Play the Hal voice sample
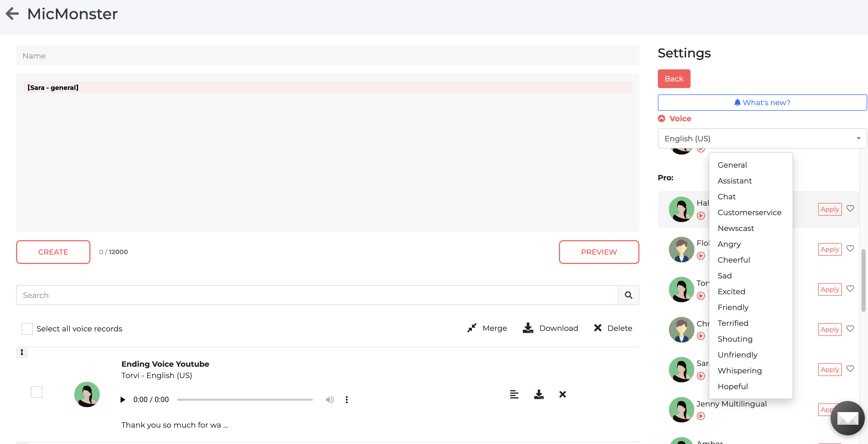This screenshot has height=444, width=868. 701,216
